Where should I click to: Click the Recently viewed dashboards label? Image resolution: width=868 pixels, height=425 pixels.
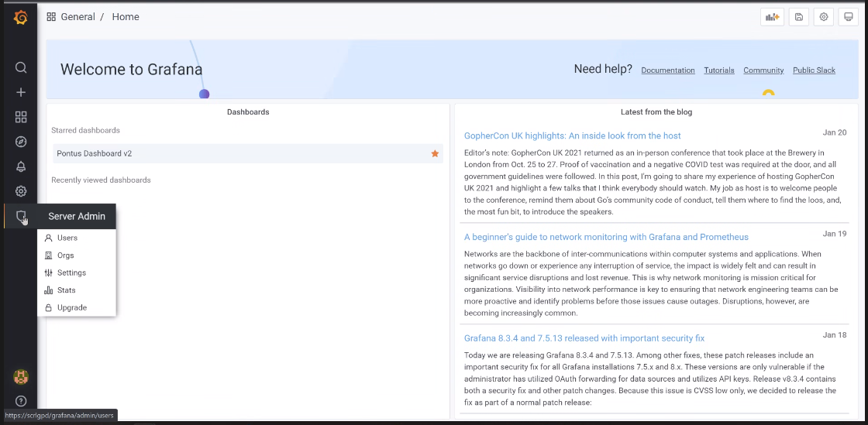pyautogui.click(x=101, y=180)
